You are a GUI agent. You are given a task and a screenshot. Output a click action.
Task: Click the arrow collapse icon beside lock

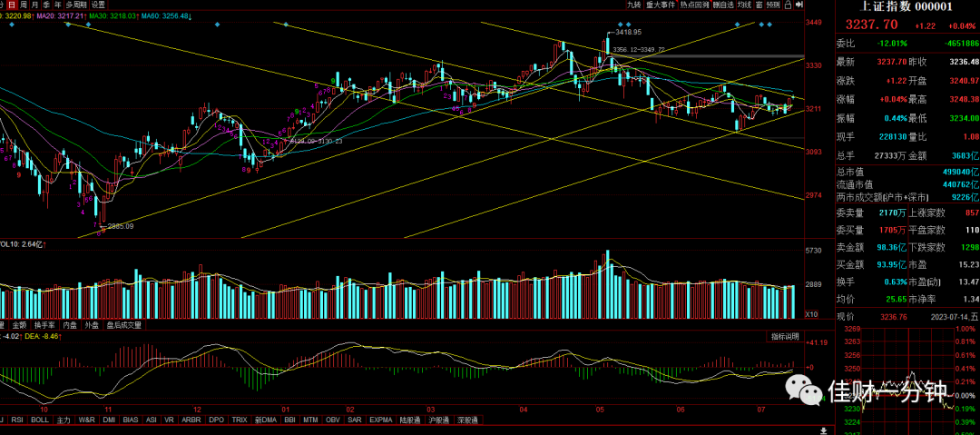[x=799, y=5]
